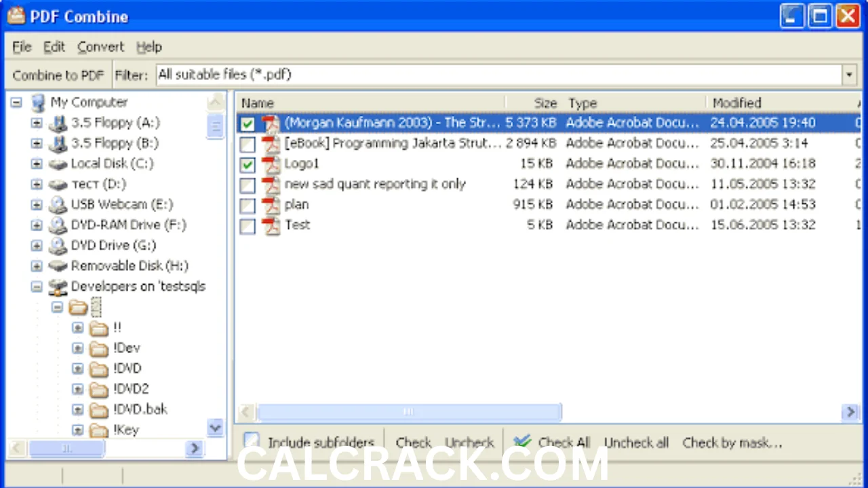Image resolution: width=868 pixels, height=488 pixels.
Task: Expand the 3.5 Floppy (A:) node
Action: click(x=37, y=123)
